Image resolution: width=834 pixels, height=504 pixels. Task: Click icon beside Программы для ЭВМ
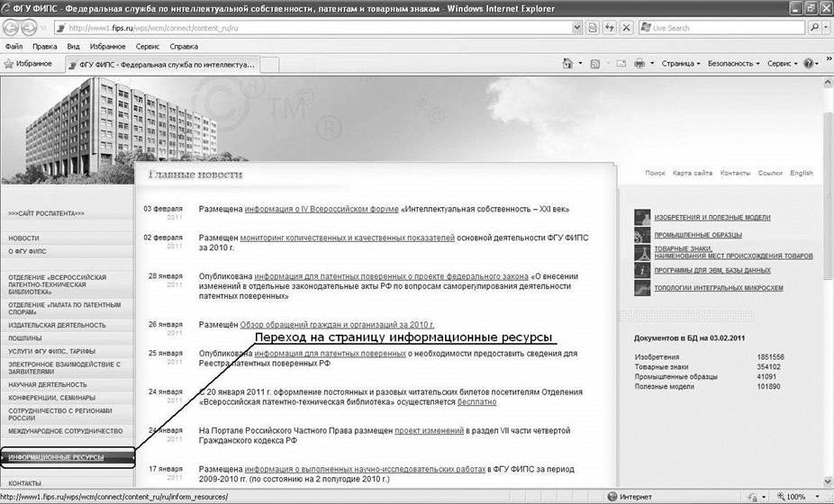pos(642,269)
